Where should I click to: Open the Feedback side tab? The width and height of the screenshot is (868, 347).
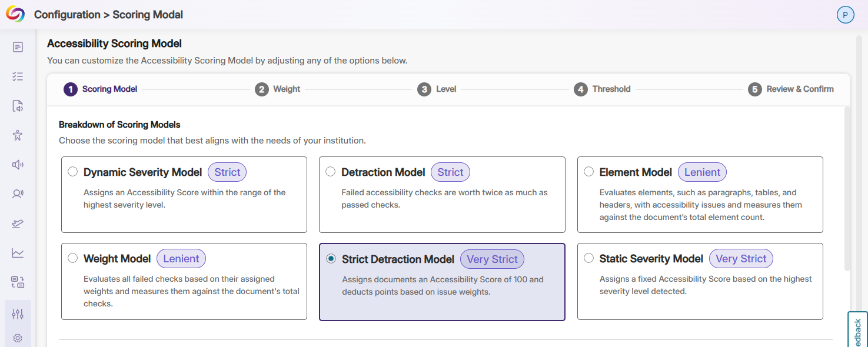tap(857, 329)
